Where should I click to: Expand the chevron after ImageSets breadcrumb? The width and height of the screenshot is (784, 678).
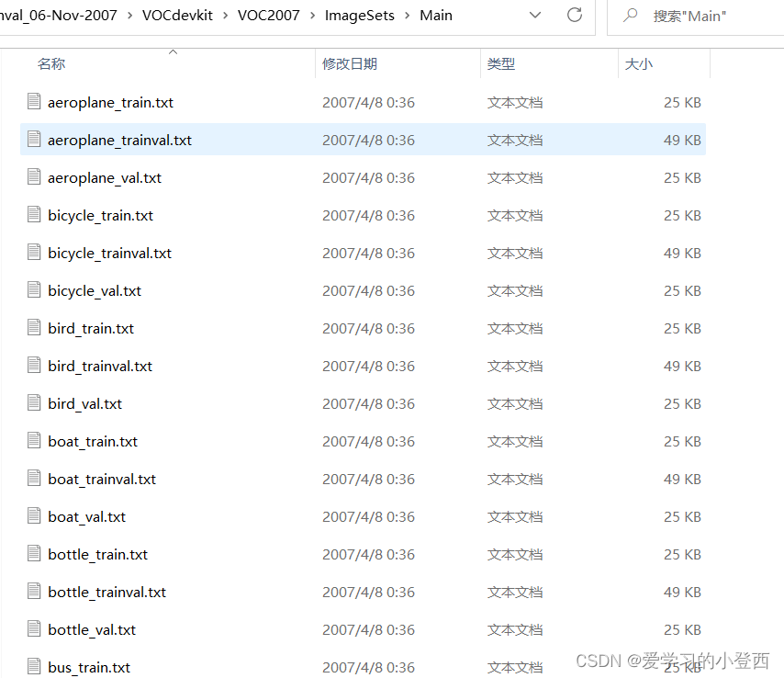407,16
